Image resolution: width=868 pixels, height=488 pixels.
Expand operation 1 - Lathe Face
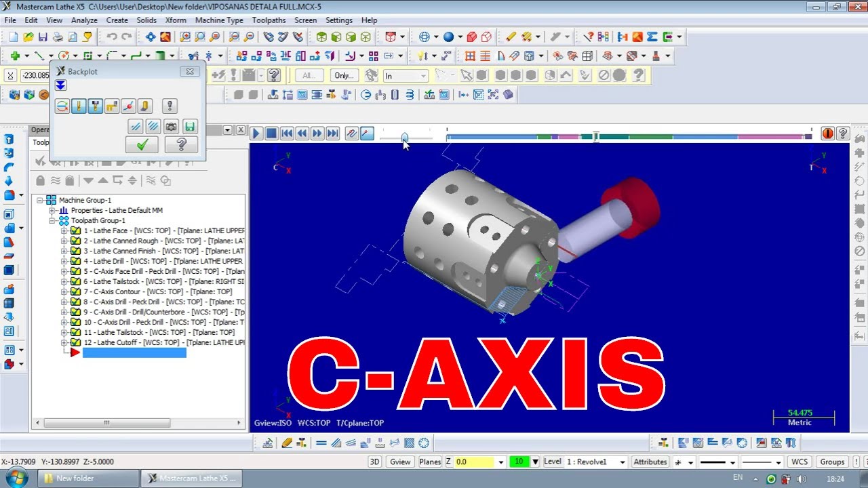[64, 230]
